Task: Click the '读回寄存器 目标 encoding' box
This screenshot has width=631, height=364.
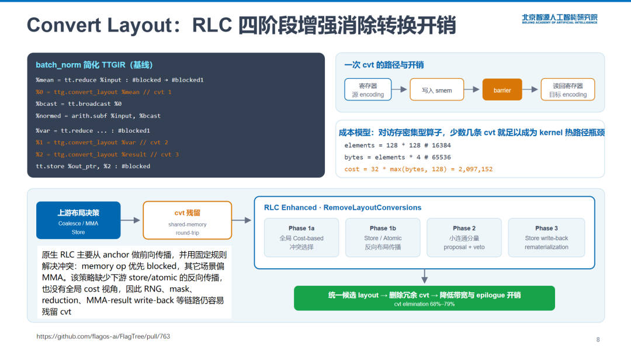Action: click(568, 90)
